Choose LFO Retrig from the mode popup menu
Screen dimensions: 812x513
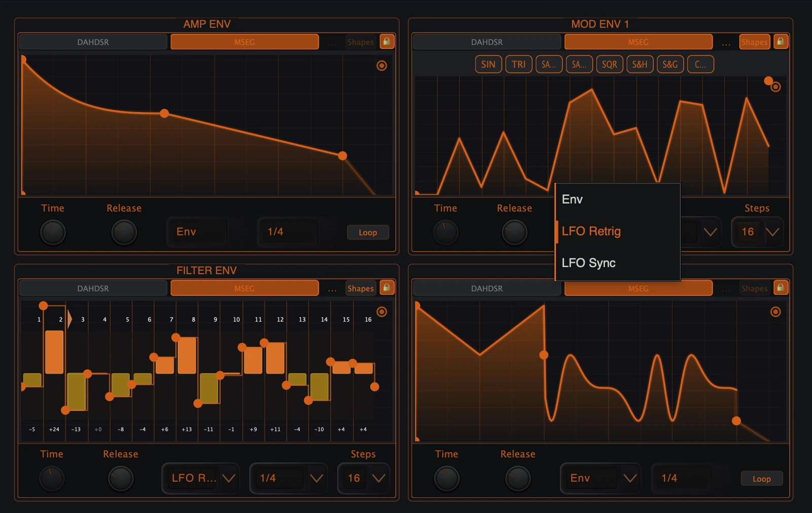point(618,231)
